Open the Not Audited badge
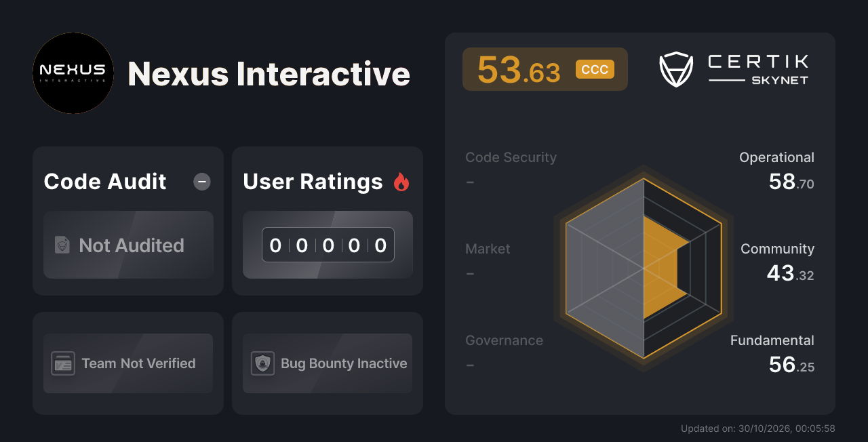868x442 pixels. pos(128,245)
